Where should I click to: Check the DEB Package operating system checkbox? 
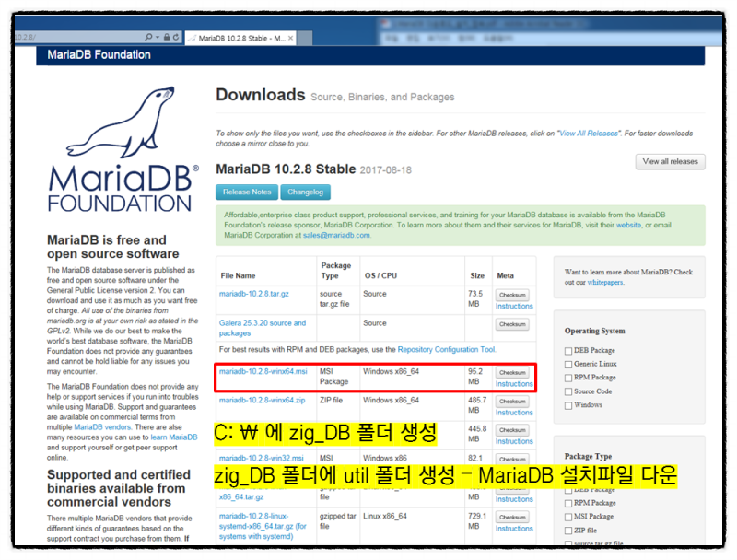568,351
